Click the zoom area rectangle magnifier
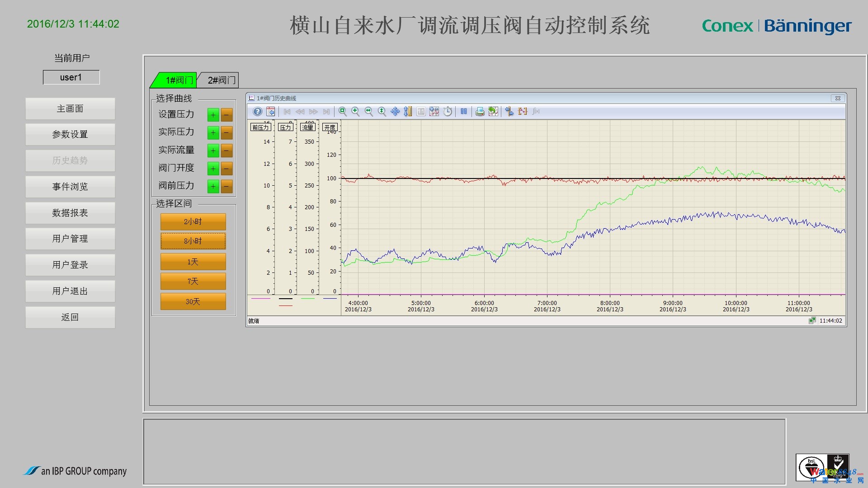This screenshot has width=868, height=488. [343, 112]
